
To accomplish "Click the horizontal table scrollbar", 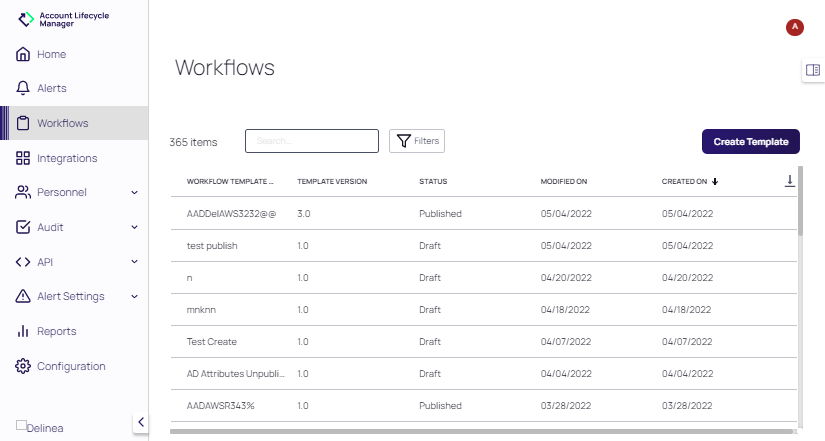I will click(x=481, y=432).
